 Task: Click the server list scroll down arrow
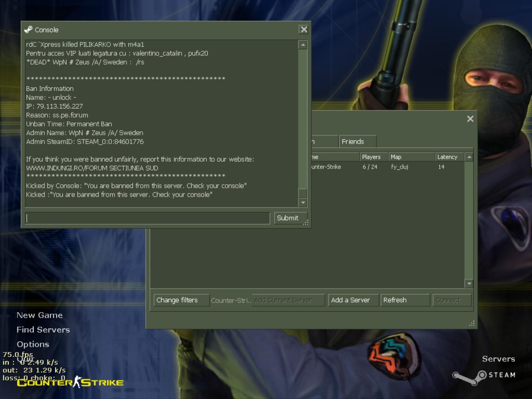(469, 283)
